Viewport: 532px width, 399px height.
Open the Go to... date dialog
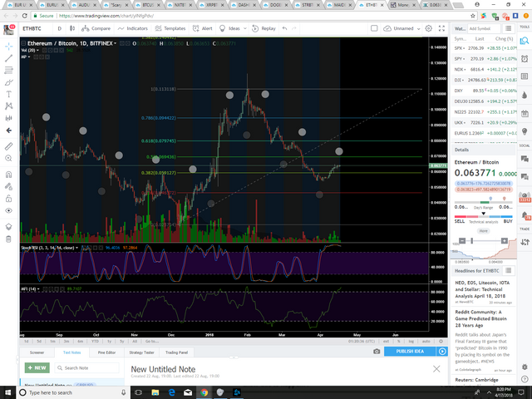coord(151,342)
